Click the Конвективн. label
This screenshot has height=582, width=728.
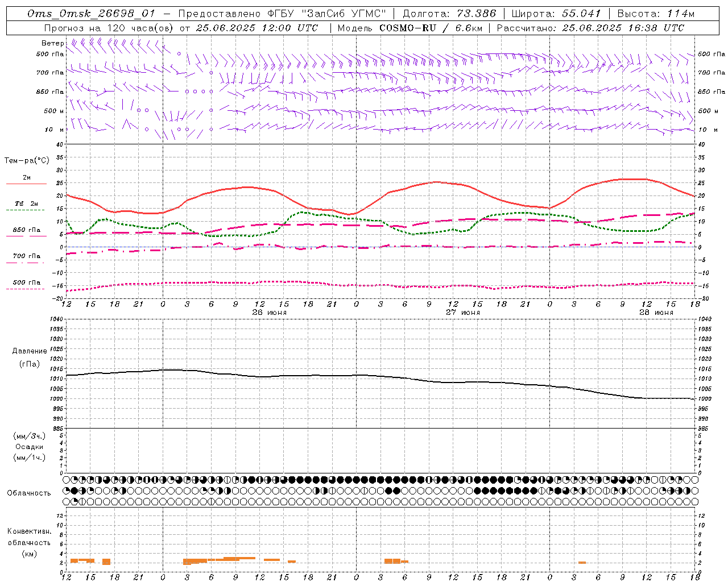tap(30, 531)
